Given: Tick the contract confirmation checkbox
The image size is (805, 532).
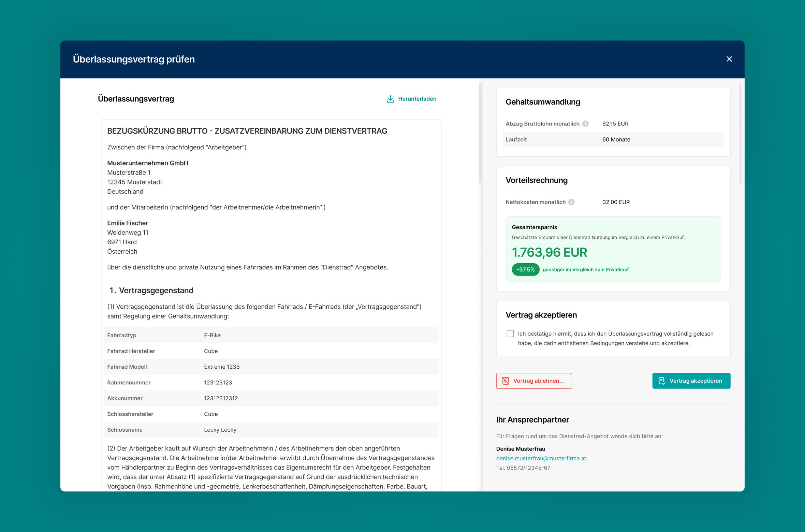Looking at the screenshot, I should pyautogui.click(x=510, y=334).
